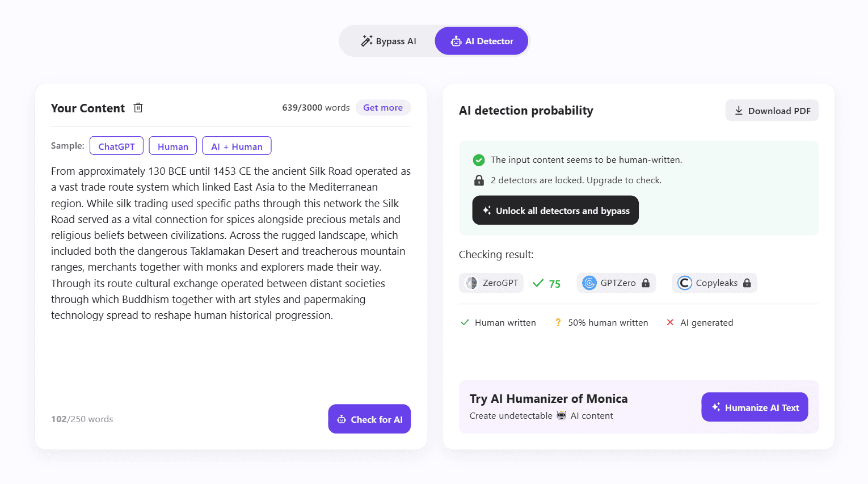The height and width of the screenshot is (484, 868).
Task: Click the GPTZero logo icon
Action: (589, 283)
